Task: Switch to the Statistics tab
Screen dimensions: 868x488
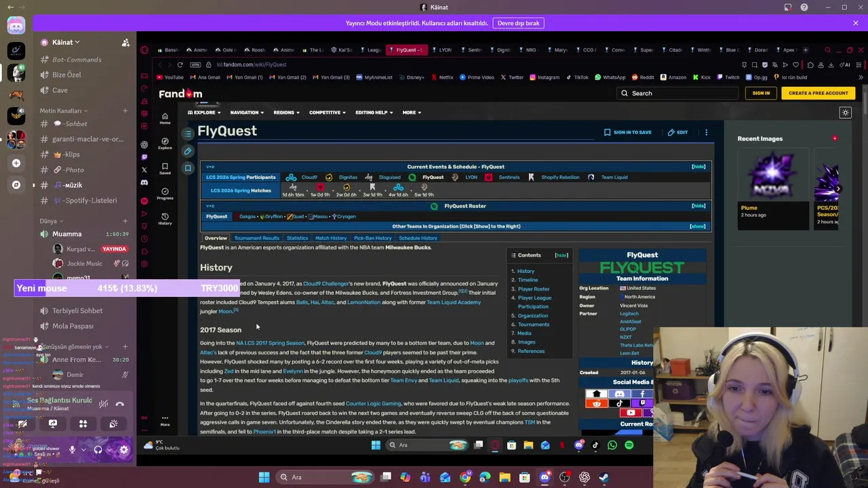Action: [x=297, y=238]
